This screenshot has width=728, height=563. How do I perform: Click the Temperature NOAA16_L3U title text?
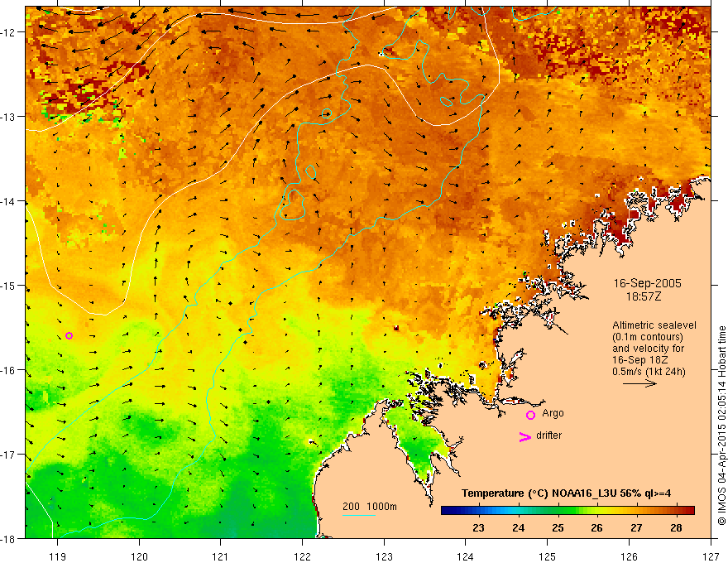click(566, 493)
